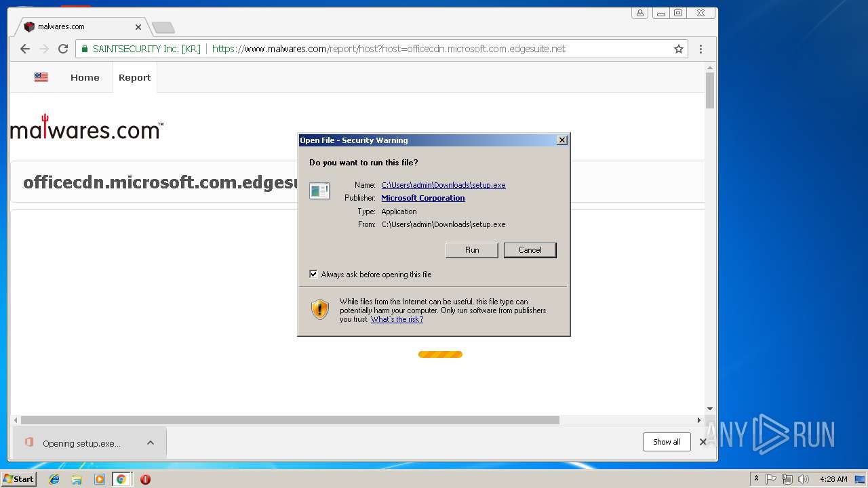Open the Home menu item

tap(85, 77)
